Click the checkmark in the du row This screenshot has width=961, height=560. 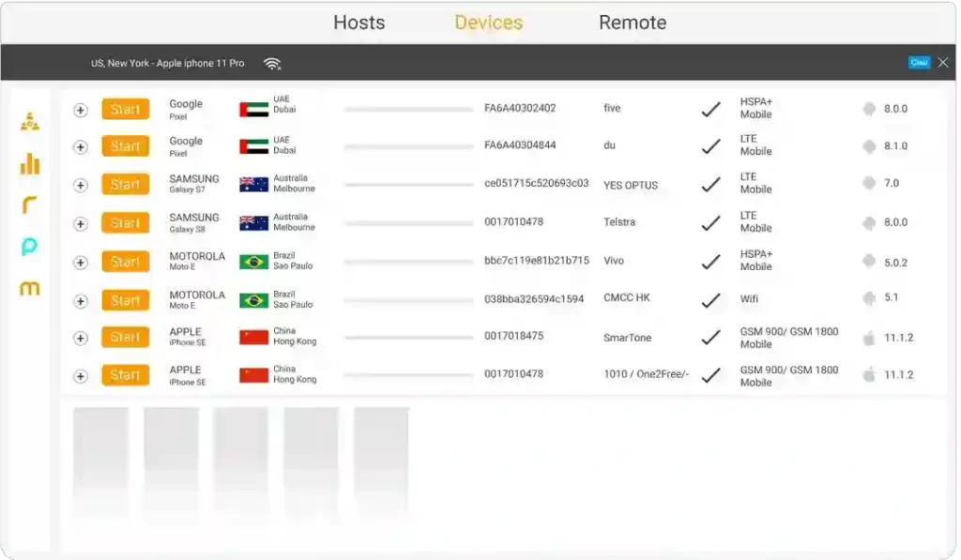(711, 146)
